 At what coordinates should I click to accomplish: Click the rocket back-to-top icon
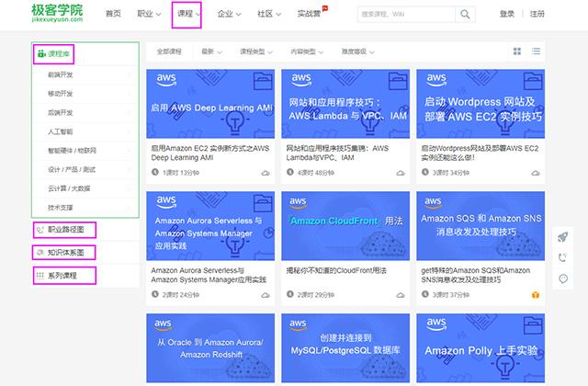(x=563, y=237)
